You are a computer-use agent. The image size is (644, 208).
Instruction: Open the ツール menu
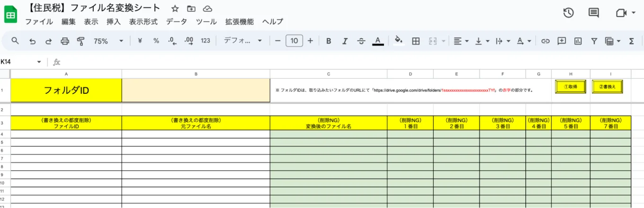(206, 22)
